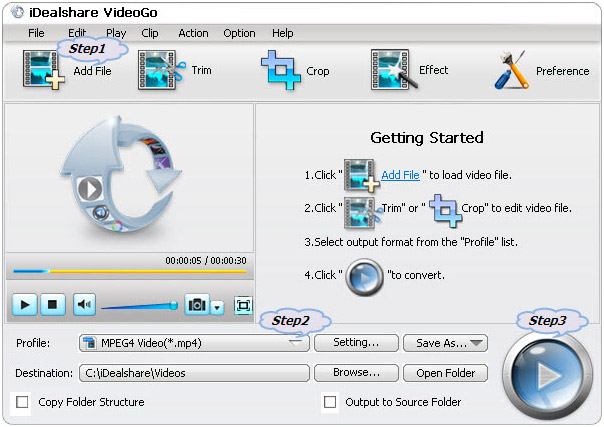Click convert icon in Getting Started step 4

point(364,276)
